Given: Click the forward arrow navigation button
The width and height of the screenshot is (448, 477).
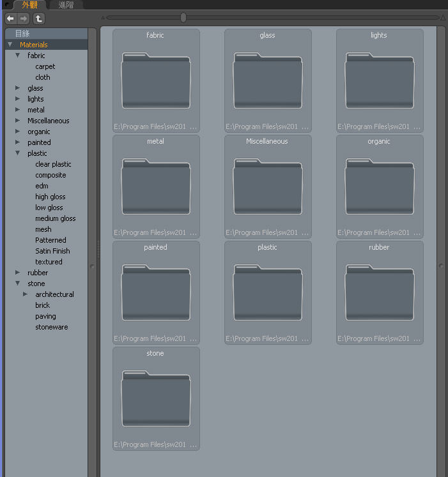Looking at the screenshot, I should (x=23, y=19).
